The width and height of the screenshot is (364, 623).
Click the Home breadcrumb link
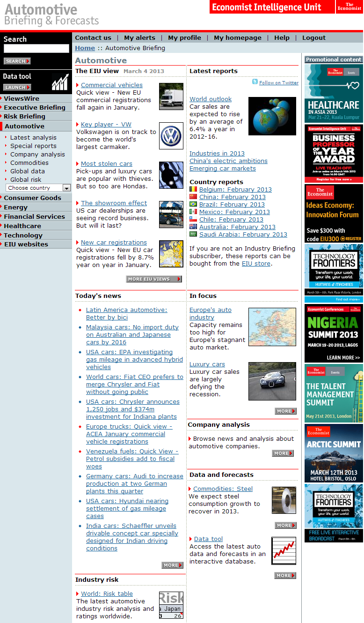85,48
